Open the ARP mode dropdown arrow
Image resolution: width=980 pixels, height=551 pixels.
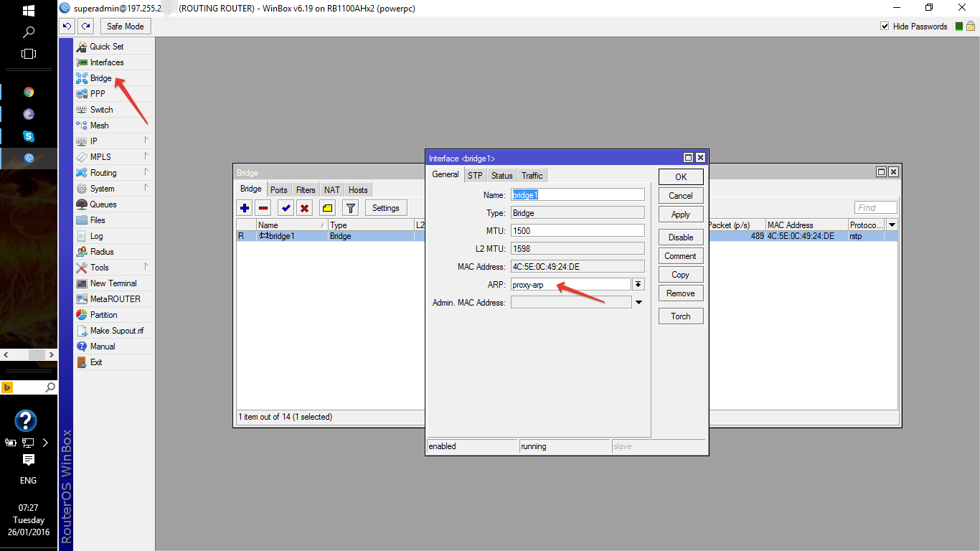(x=639, y=285)
